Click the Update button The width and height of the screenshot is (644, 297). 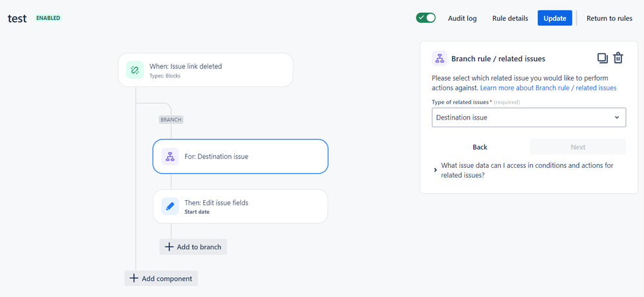tap(554, 18)
